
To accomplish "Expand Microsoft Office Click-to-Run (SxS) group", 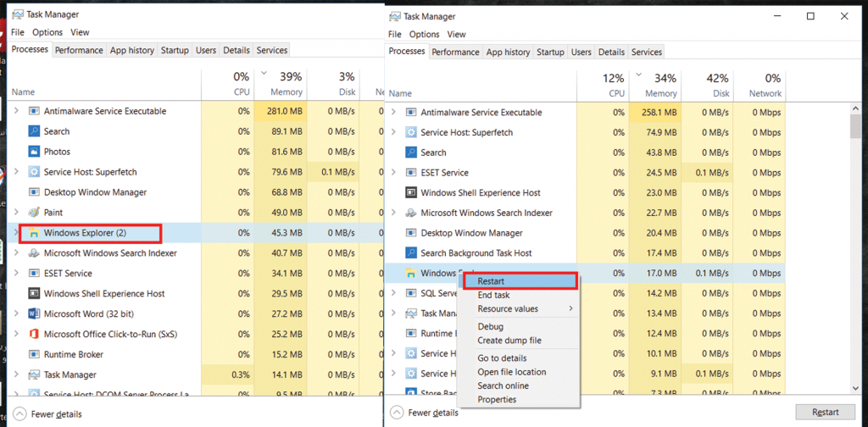I will tap(16, 334).
